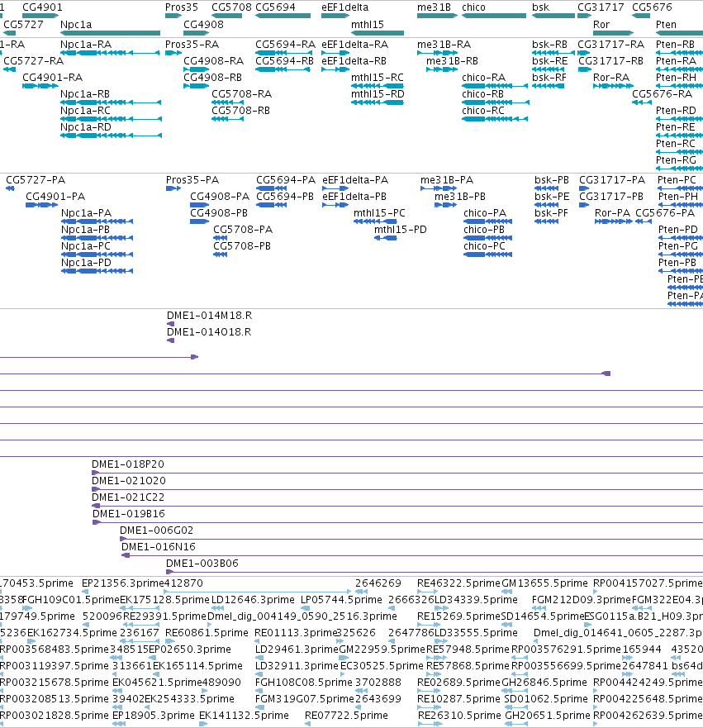
Task: Click protein CG5708-PB
Action: [221, 255]
